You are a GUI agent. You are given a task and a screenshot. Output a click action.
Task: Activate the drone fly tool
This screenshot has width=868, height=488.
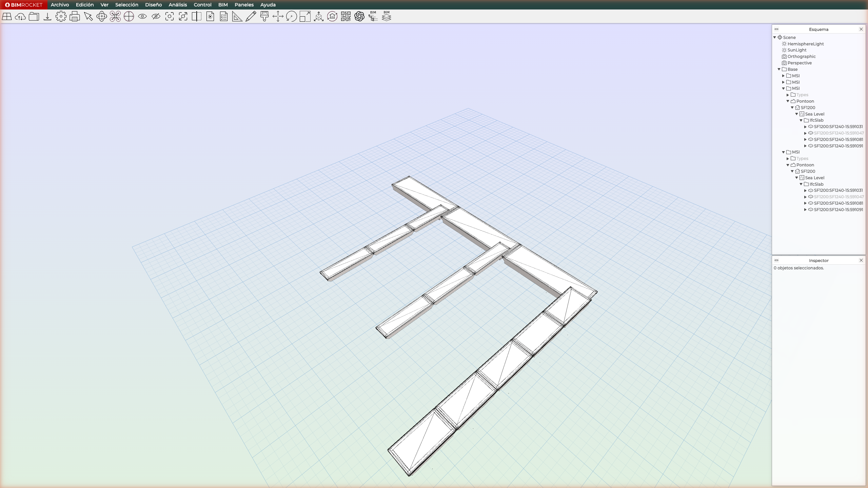115,16
